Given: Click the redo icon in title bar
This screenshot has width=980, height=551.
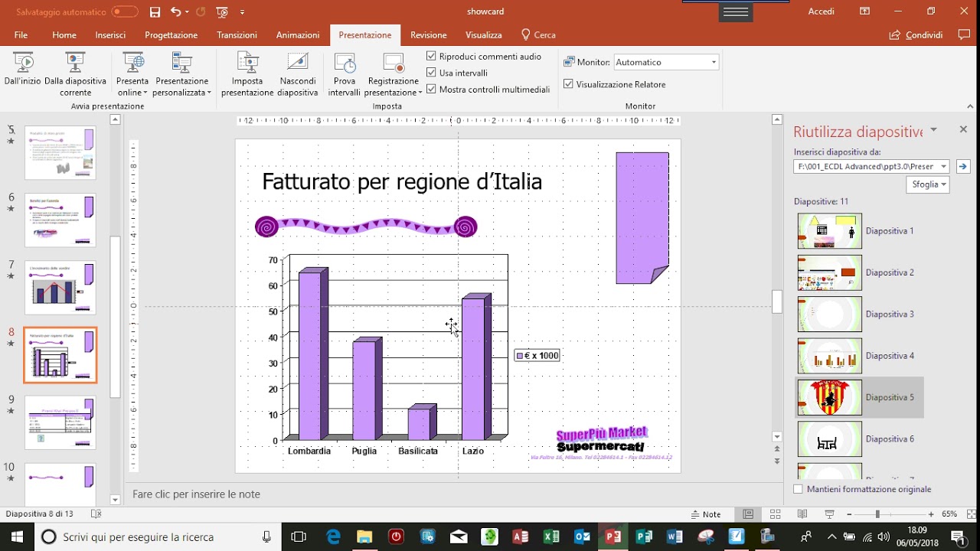Looking at the screenshot, I should [201, 11].
